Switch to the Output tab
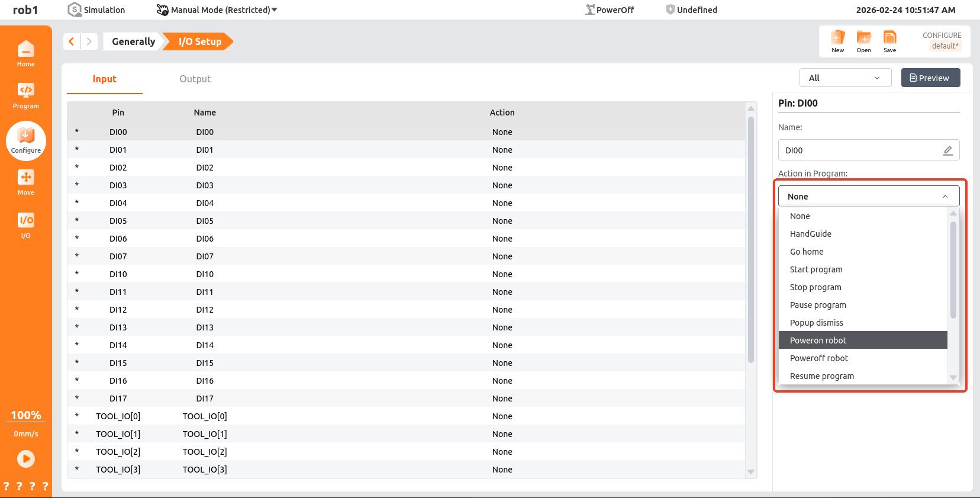Screen dimensions: 980x498 pyautogui.click(x=195, y=79)
